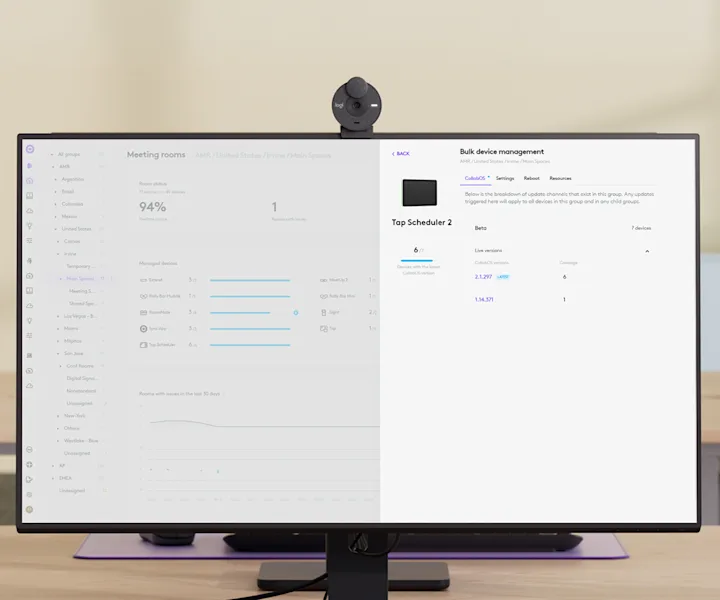
Task: Click the RoomMate device icon
Action: click(x=143, y=312)
